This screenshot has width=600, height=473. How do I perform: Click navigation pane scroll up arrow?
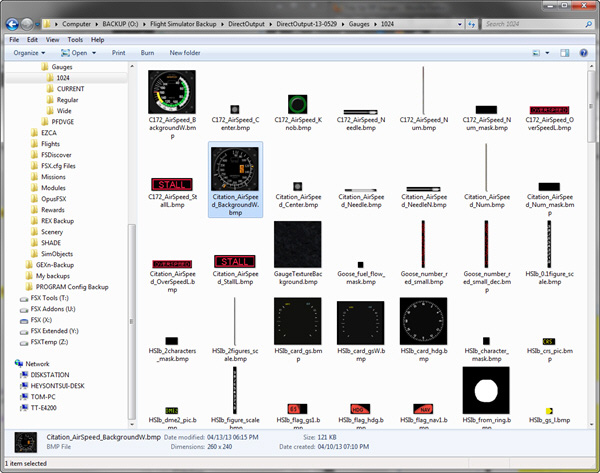pos(132,66)
